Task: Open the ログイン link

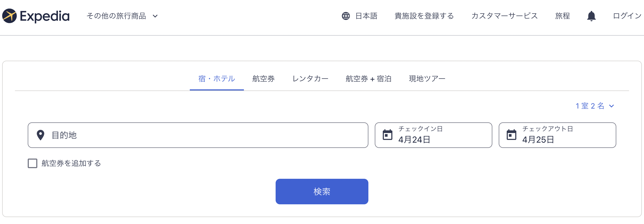Action: [x=627, y=16]
